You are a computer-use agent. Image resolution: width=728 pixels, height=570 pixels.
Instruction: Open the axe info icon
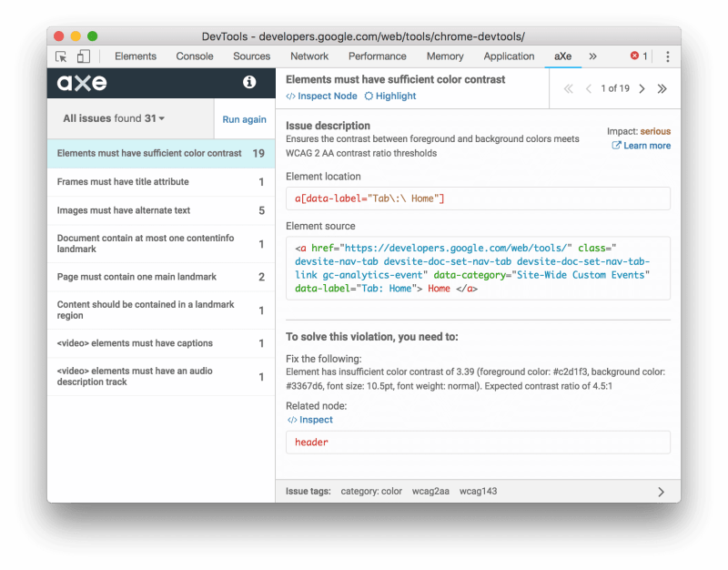point(249,82)
